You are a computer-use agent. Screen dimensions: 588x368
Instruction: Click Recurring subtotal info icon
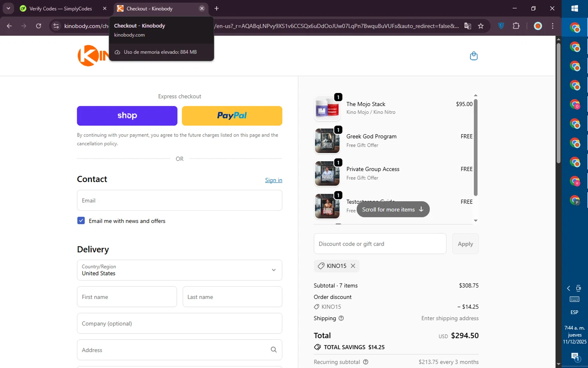[365, 362]
